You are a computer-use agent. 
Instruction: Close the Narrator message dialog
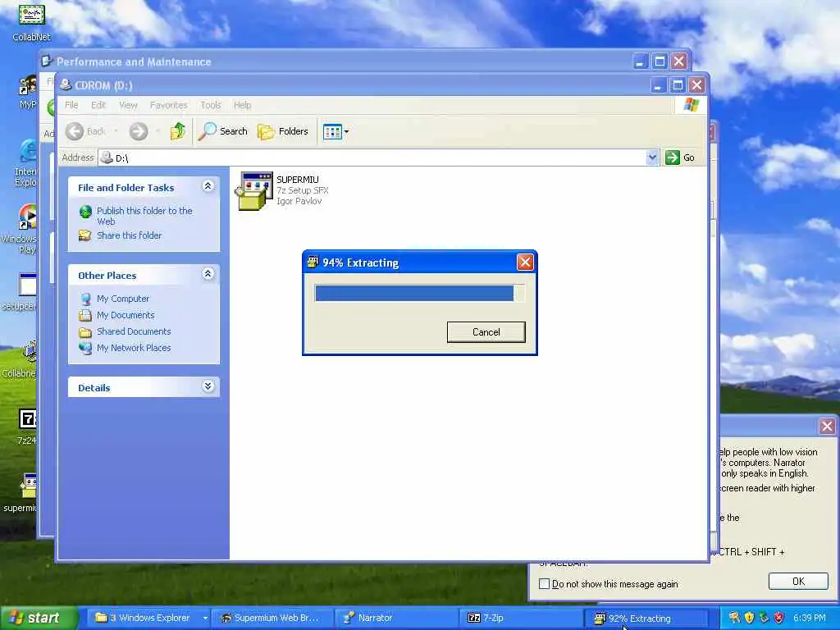[x=827, y=426]
